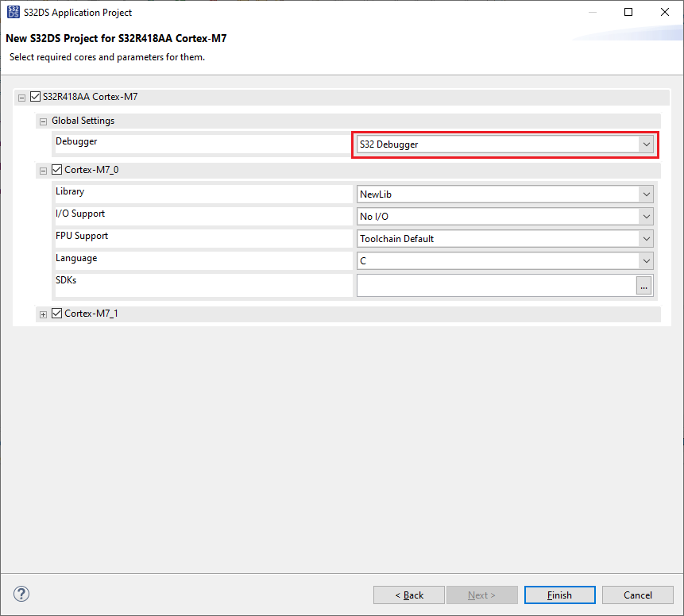
Task: Expand the Cortex-M7_1 tree node
Action: tap(43, 313)
